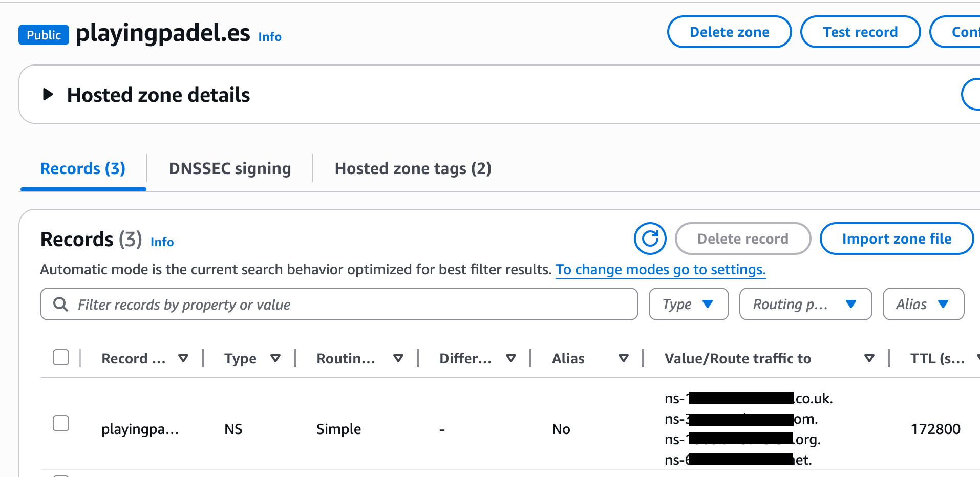Sort by the Value/Route traffic to column
This screenshot has width=980, height=477.
coord(868,358)
